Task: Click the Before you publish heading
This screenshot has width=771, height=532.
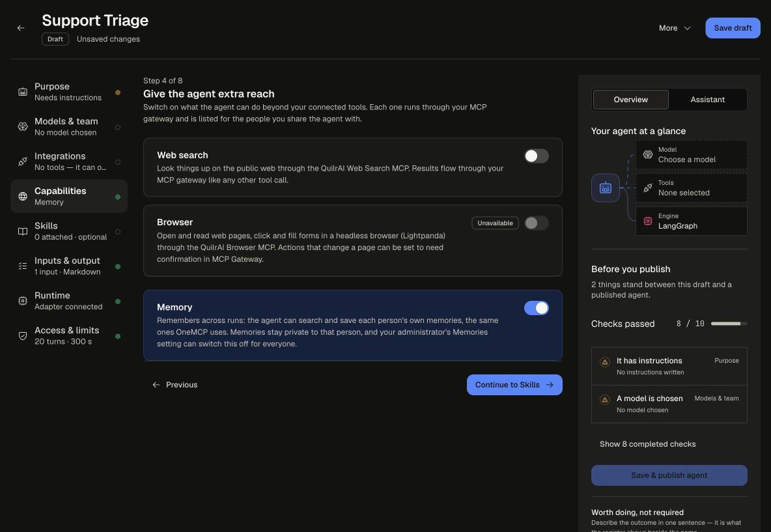Action: [631, 269]
